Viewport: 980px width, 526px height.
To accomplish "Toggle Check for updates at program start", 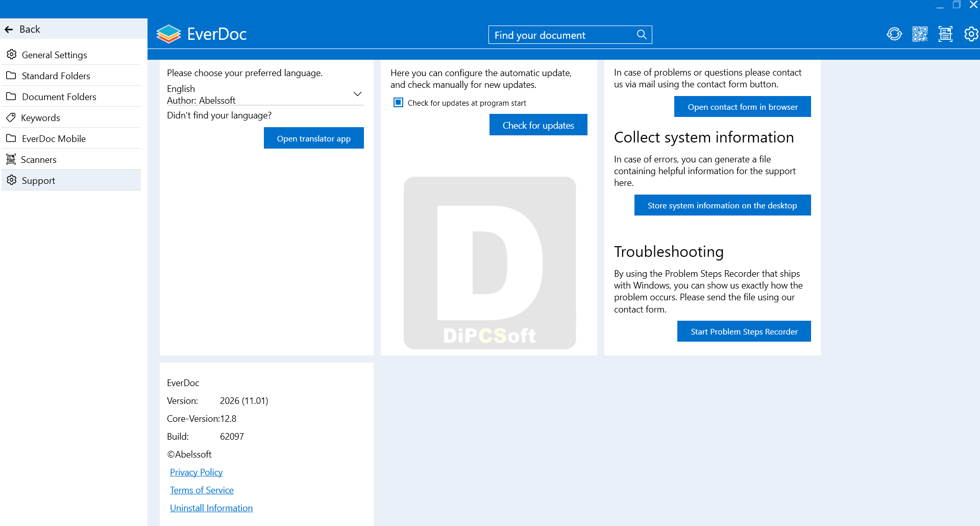I will [x=398, y=103].
